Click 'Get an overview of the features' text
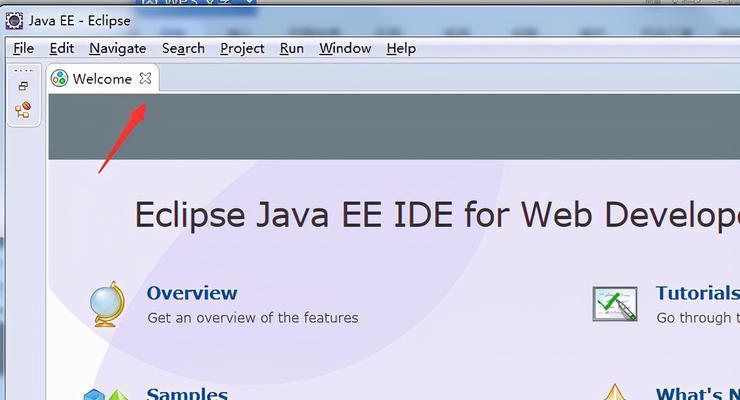Screen dimensions: 740x400 click(252, 318)
